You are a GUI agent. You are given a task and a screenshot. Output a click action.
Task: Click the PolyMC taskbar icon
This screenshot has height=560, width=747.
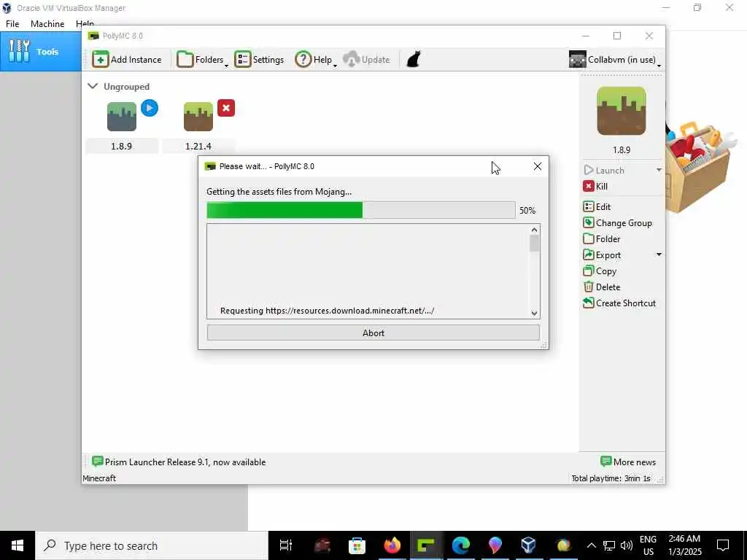point(426,545)
